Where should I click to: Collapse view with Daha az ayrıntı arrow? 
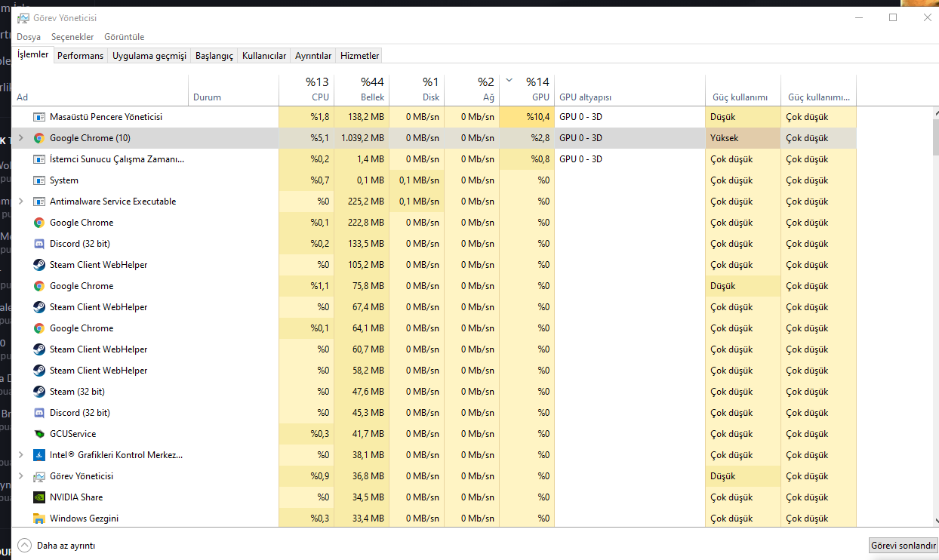pyautogui.click(x=24, y=545)
